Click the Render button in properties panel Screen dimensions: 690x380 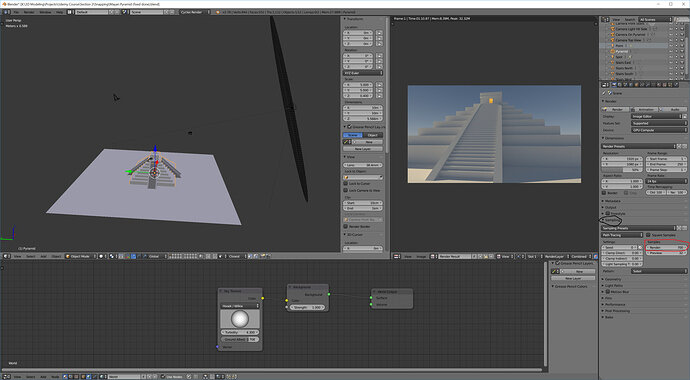[x=616, y=109]
